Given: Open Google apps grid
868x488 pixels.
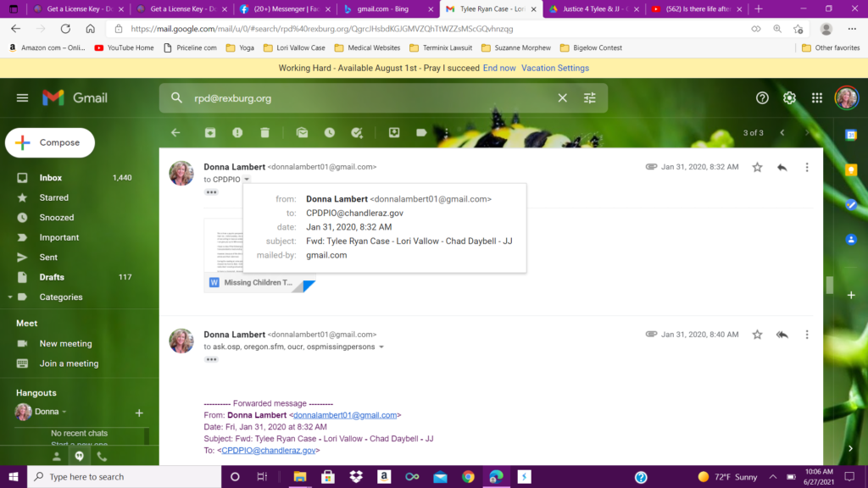Looking at the screenshot, I should (x=817, y=98).
